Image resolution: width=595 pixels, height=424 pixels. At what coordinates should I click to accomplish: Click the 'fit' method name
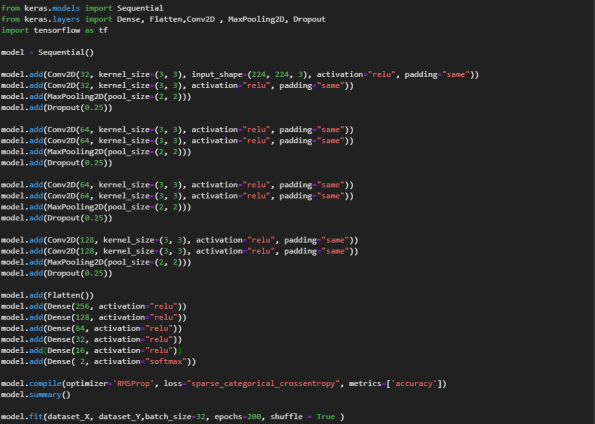pos(36,416)
